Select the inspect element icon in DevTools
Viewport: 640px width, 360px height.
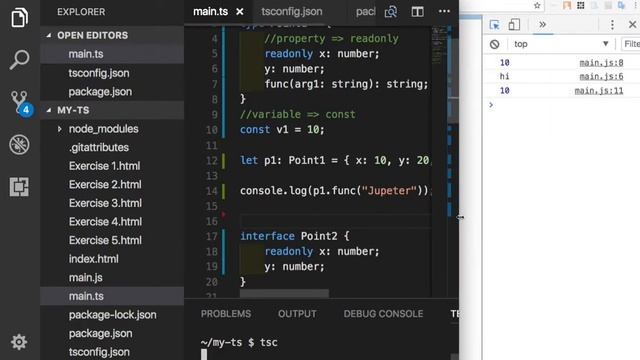point(494,25)
